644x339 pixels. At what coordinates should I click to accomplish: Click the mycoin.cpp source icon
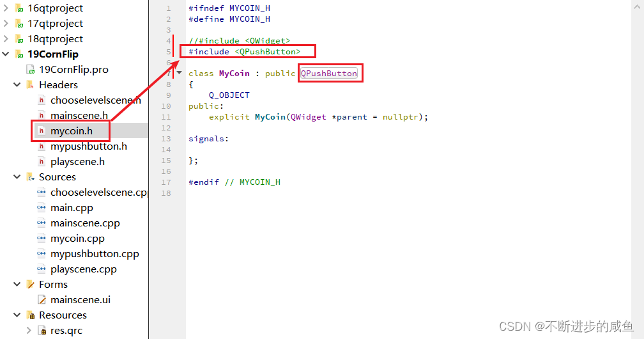pyautogui.click(x=42, y=238)
